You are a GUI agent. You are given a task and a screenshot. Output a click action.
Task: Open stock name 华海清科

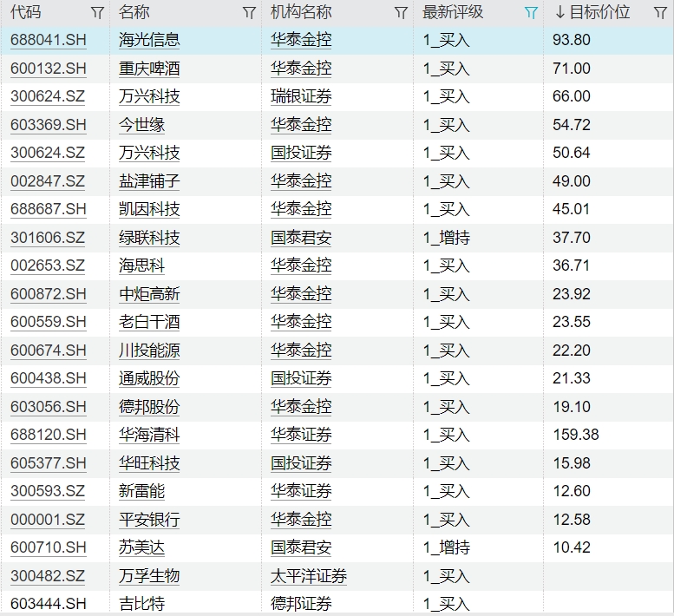click(x=149, y=435)
